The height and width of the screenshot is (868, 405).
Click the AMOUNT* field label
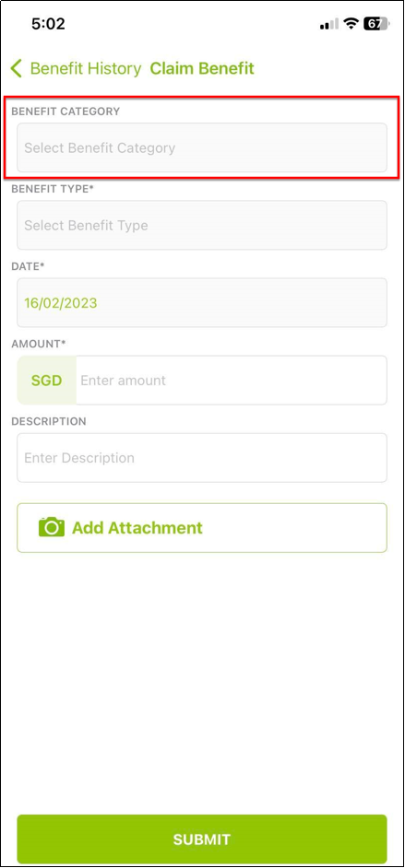click(38, 344)
